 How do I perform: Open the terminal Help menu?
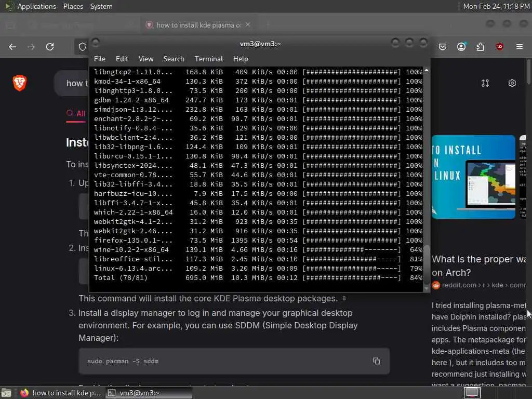[x=241, y=59]
